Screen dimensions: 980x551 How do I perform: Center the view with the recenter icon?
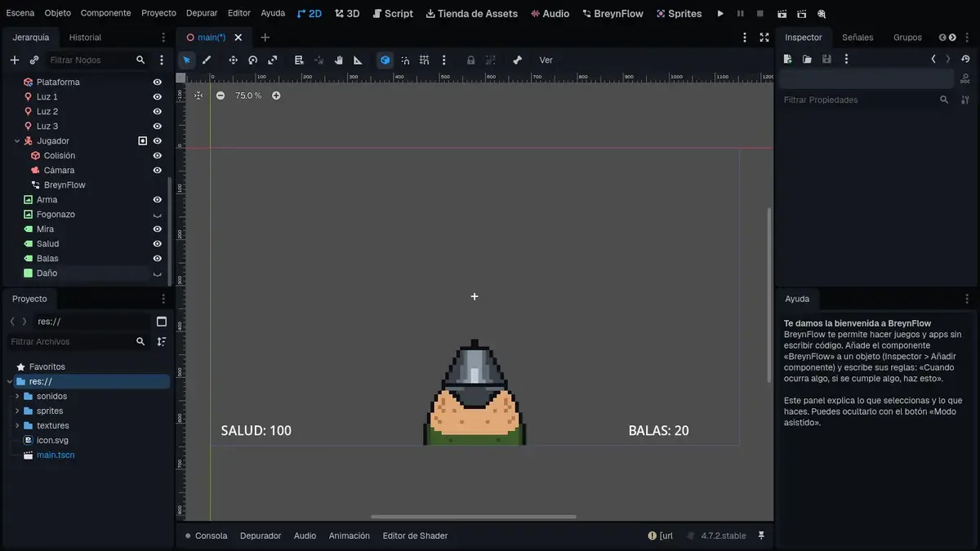(198, 96)
